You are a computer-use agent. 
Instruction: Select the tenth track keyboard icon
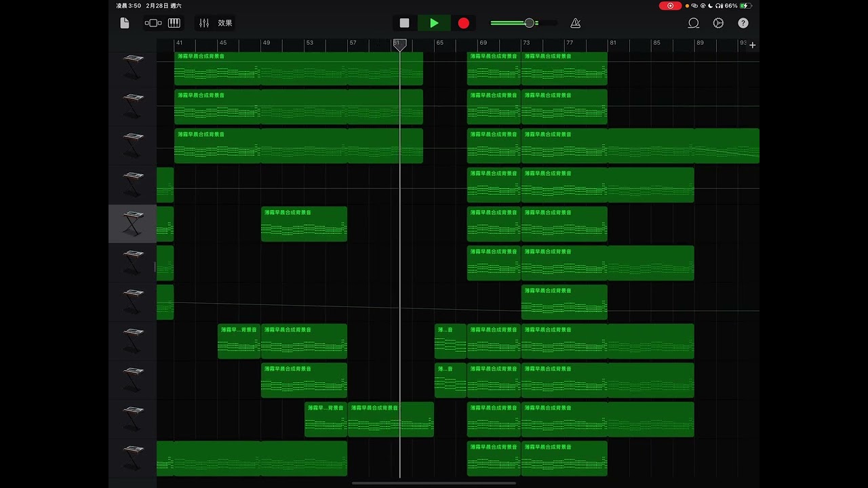coord(133,420)
